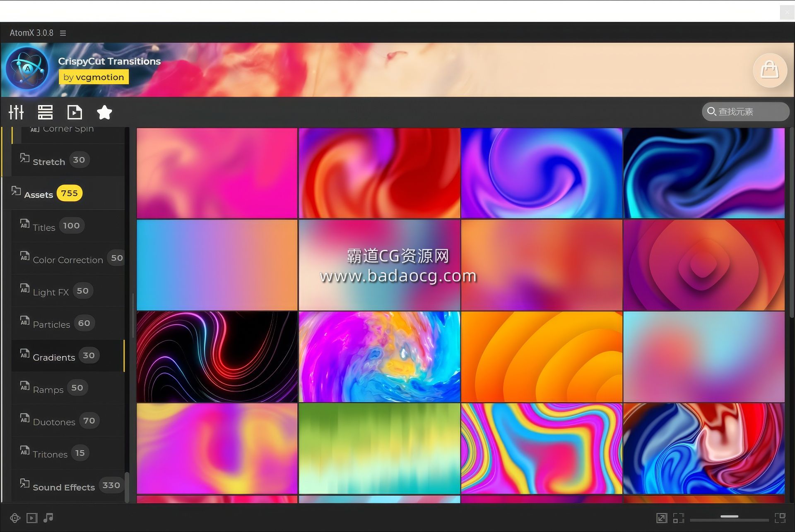
Task: Click the search magnifier icon
Action: [711, 111]
